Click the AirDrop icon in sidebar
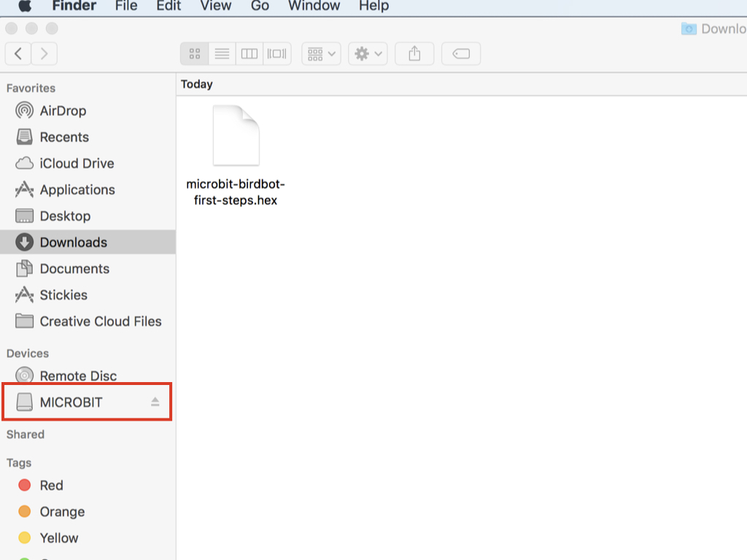The width and height of the screenshot is (747, 560). pyautogui.click(x=24, y=111)
